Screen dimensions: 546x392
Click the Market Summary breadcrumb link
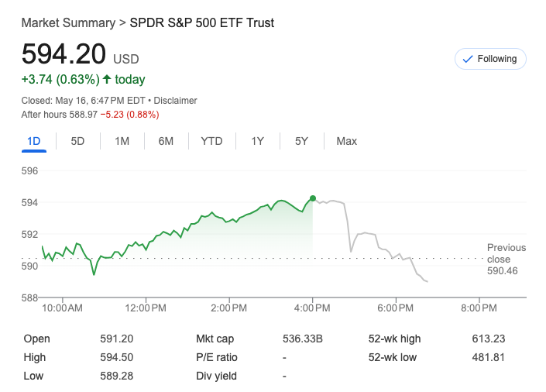pos(68,22)
